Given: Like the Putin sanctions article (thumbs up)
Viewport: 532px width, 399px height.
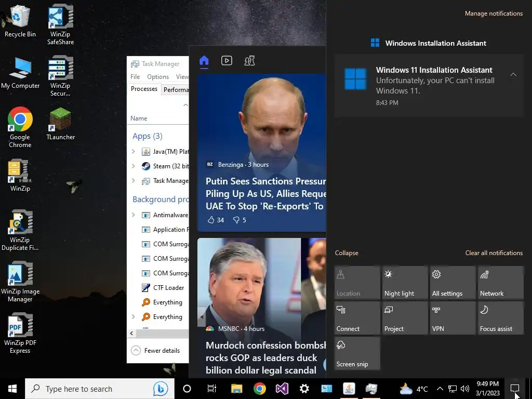Looking at the screenshot, I should (x=216, y=220).
